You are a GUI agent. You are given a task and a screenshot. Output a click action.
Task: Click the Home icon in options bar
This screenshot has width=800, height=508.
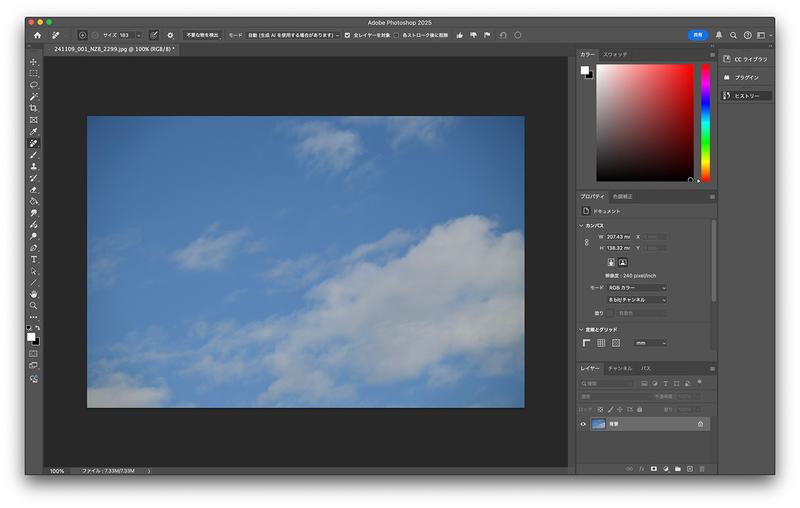[37, 35]
